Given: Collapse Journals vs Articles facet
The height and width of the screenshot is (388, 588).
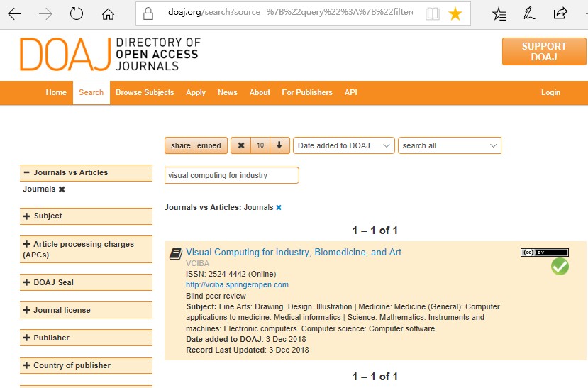Looking at the screenshot, I should (x=27, y=173).
